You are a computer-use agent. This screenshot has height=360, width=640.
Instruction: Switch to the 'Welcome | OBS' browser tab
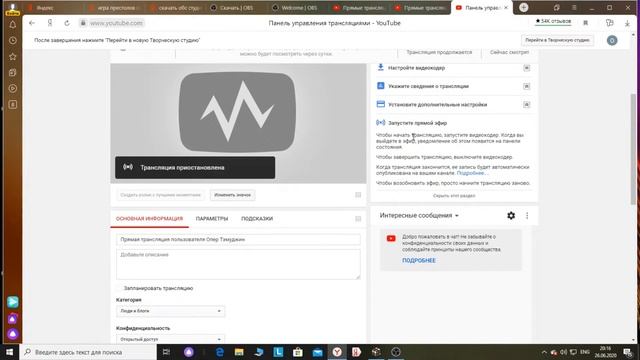(x=299, y=8)
